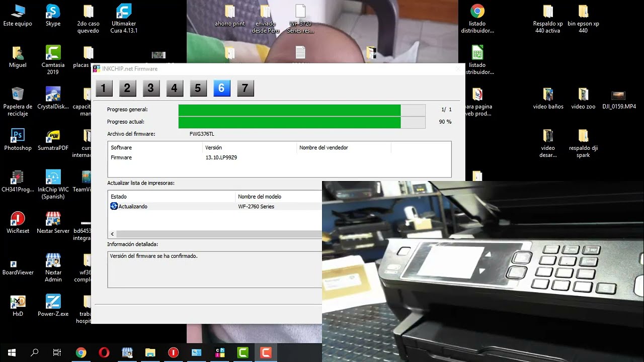644x362 pixels.
Task: Open Opera from the taskbar
Action: coord(104,352)
